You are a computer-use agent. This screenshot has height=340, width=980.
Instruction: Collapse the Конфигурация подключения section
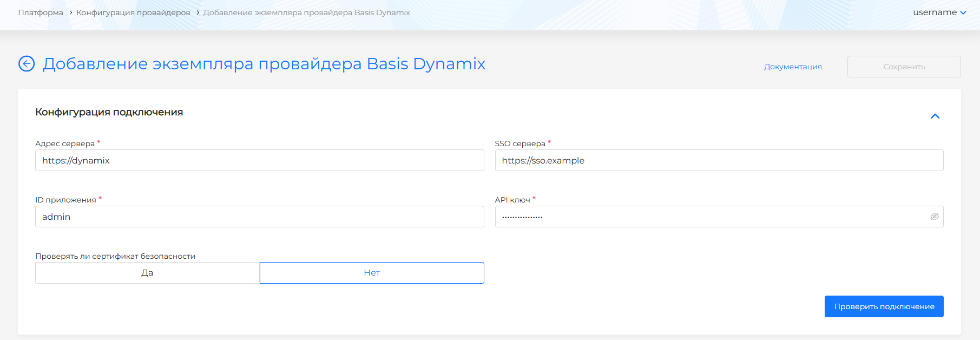[935, 116]
